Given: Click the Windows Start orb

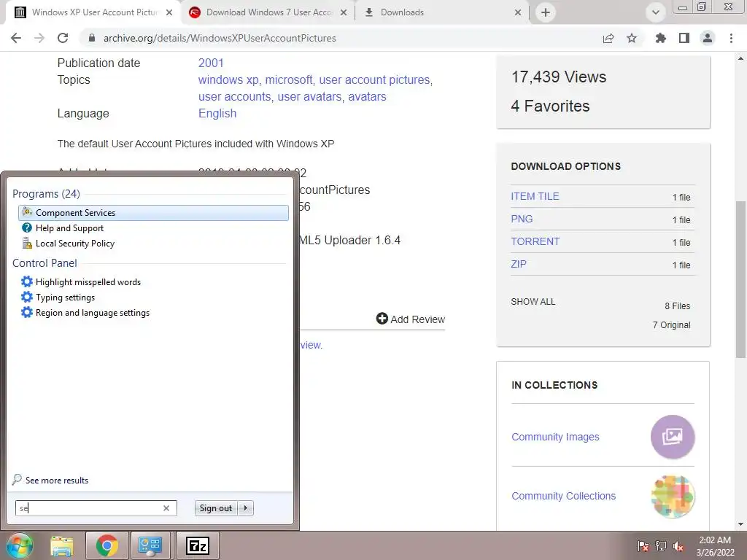Looking at the screenshot, I should (19, 545).
